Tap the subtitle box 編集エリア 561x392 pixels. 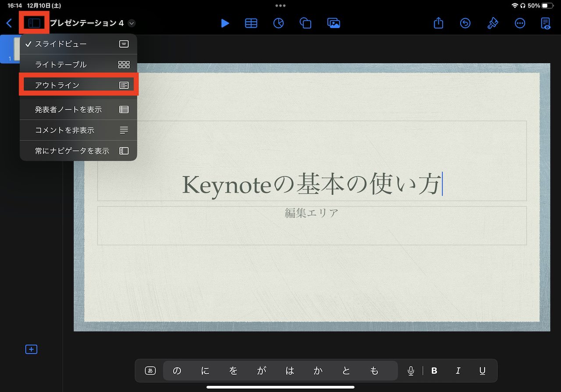(312, 225)
